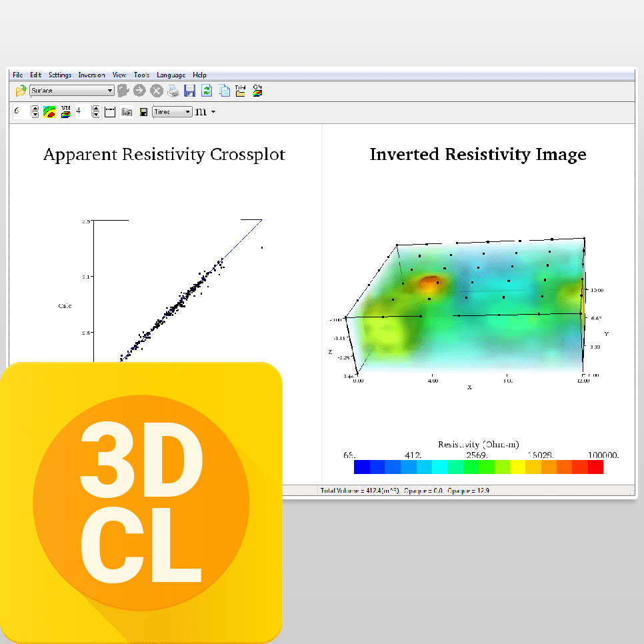This screenshot has height=644, width=644.
Task: Click the cancel X button in the toolbar
Action: pyautogui.click(x=155, y=91)
